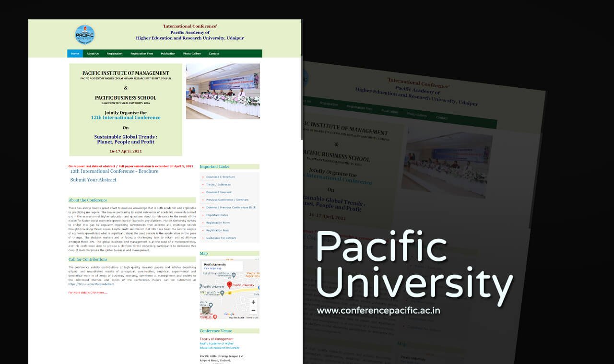Image resolution: width=614 pixels, height=364 pixels.
Task: Click the Polhal Financial Branch map marker
Action: (234, 274)
